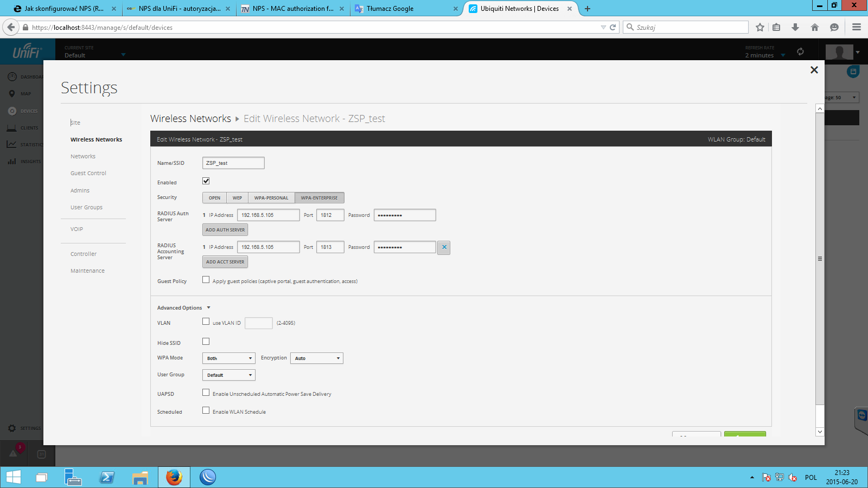Tick the use VLAN ID checkbox
The width and height of the screenshot is (868, 488).
click(206, 322)
